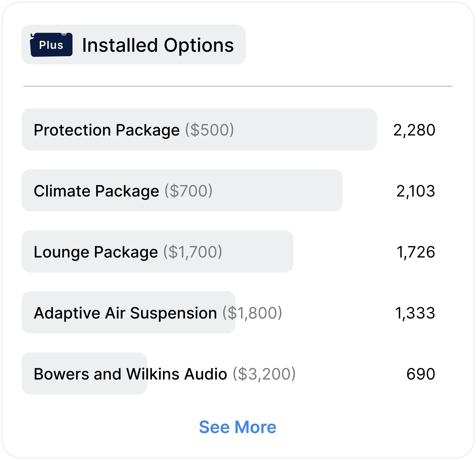Click the 2,103 count value
The width and height of the screenshot is (476, 460).
pyautogui.click(x=416, y=191)
